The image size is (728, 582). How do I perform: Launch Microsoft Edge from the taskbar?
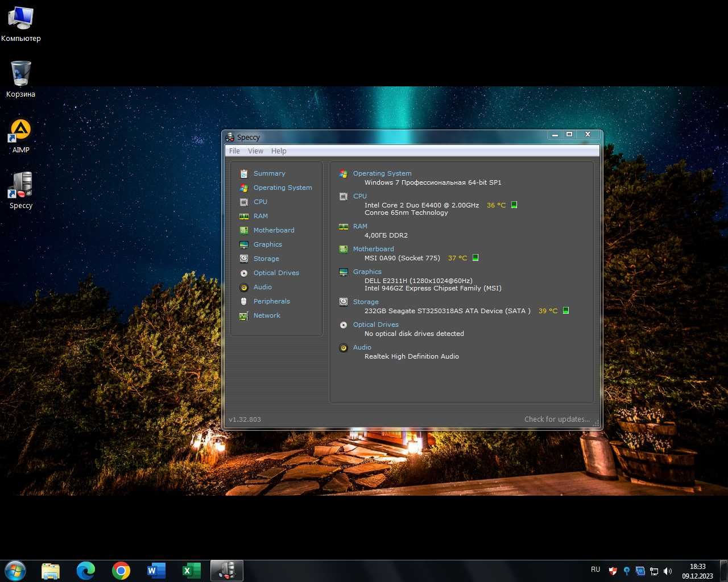click(x=86, y=571)
